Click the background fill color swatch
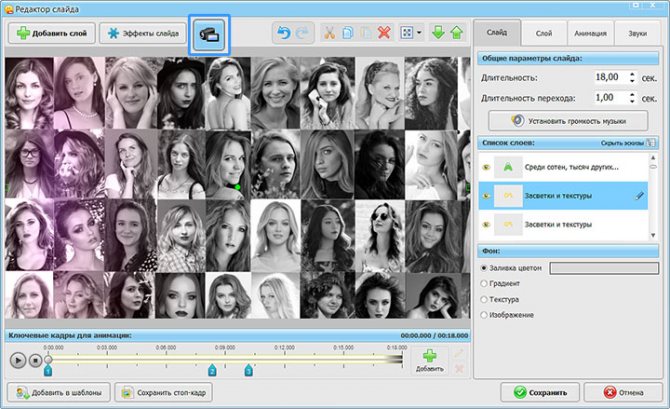The width and height of the screenshot is (670, 409). point(603,267)
